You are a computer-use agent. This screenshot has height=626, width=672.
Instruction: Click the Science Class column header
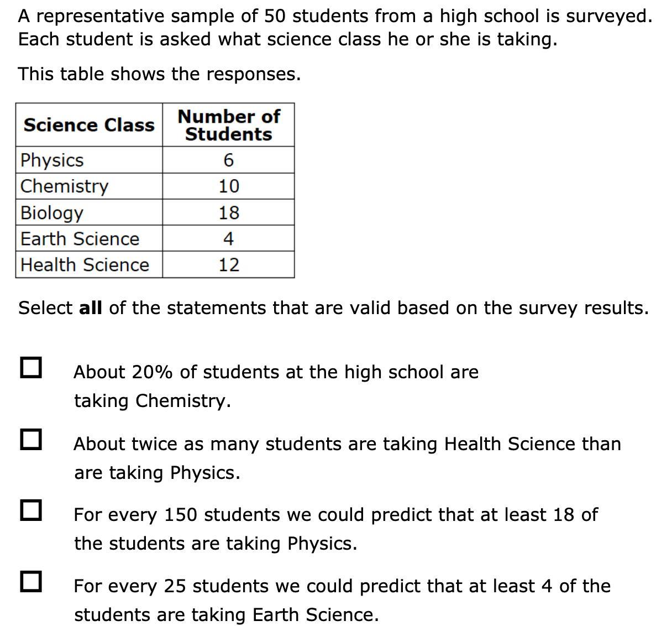point(89,125)
